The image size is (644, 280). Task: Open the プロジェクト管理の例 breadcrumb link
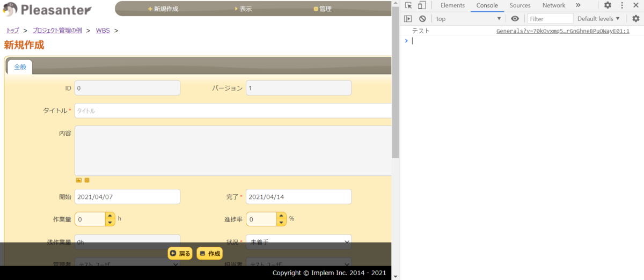pyautogui.click(x=57, y=30)
